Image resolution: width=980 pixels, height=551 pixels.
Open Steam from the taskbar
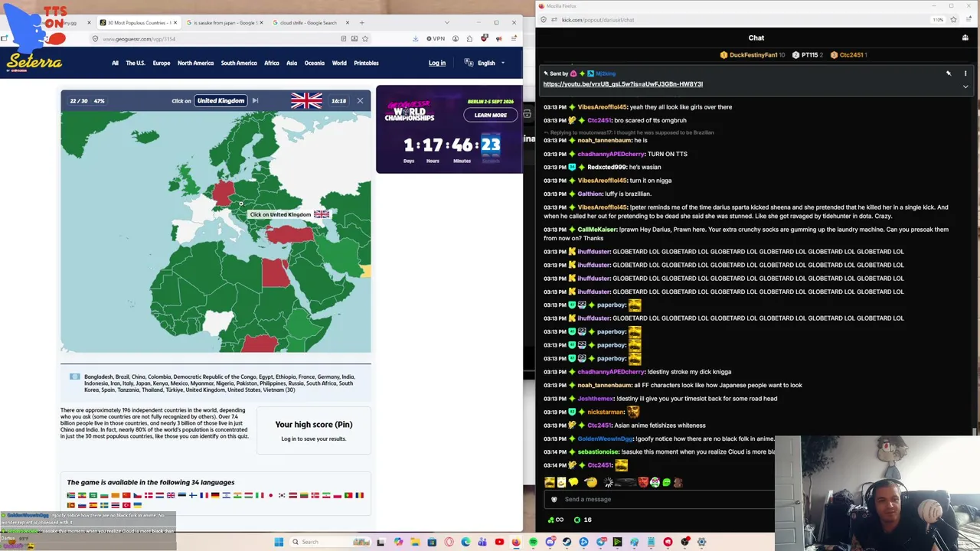point(567,542)
